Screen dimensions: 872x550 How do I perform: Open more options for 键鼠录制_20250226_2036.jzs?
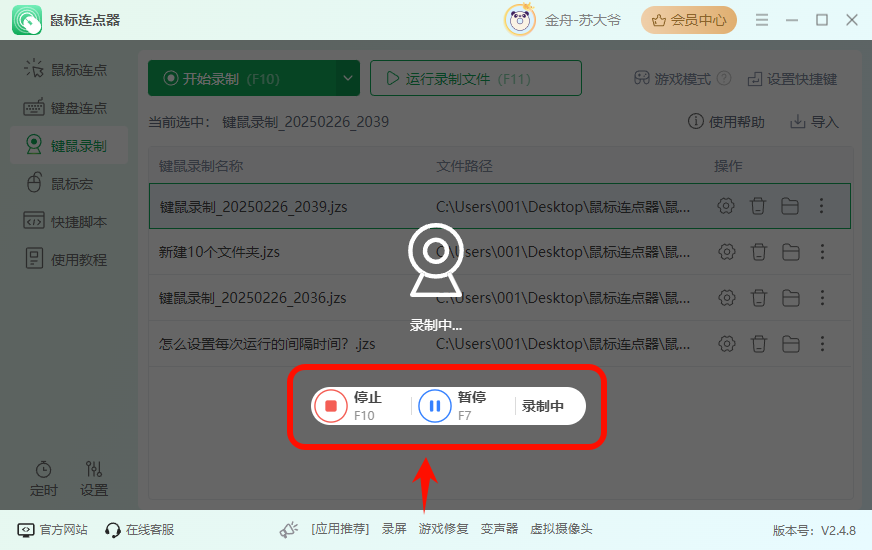pyautogui.click(x=823, y=298)
